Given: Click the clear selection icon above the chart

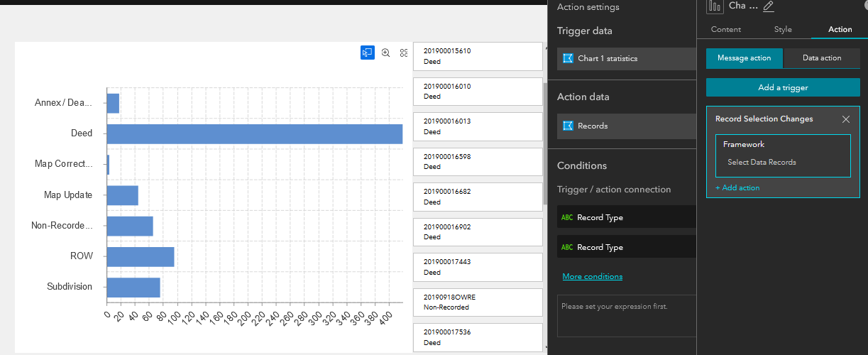Looking at the screenshot, I should (404, 53).
